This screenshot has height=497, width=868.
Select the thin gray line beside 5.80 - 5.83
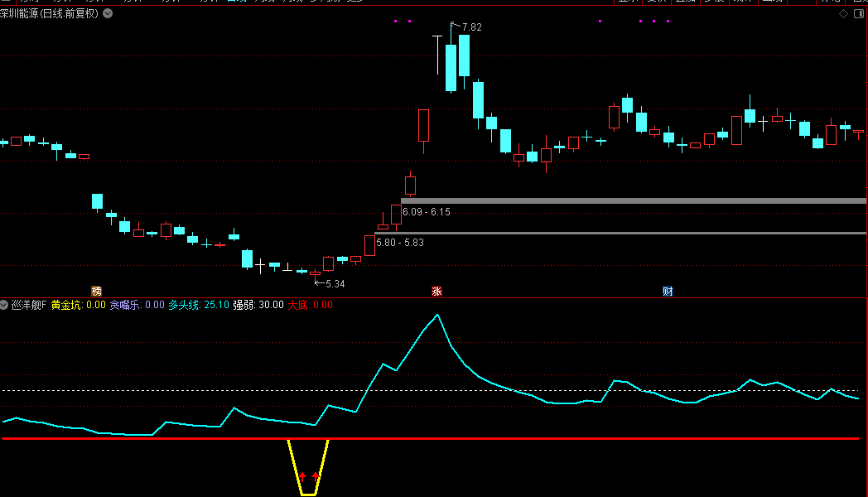(x=620, y=233)
